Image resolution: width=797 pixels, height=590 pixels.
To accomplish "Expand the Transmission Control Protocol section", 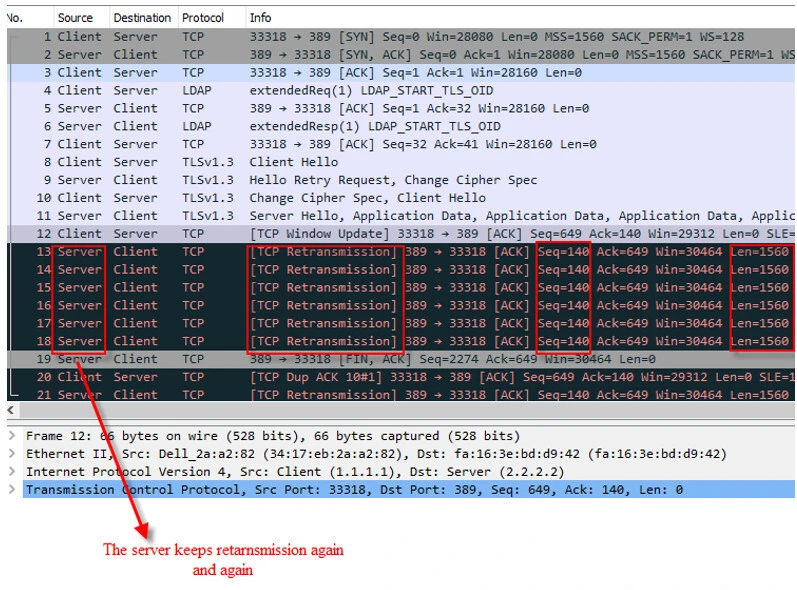I will (12, 490).
